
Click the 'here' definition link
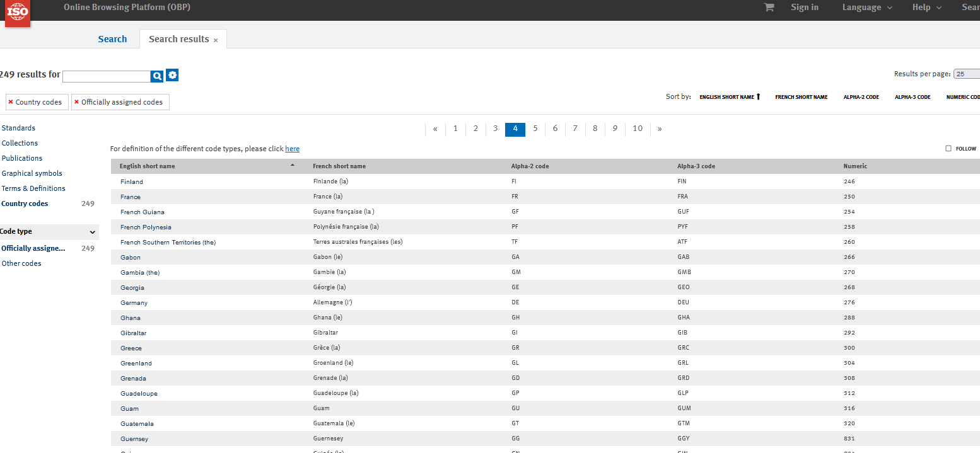(292, 149)
